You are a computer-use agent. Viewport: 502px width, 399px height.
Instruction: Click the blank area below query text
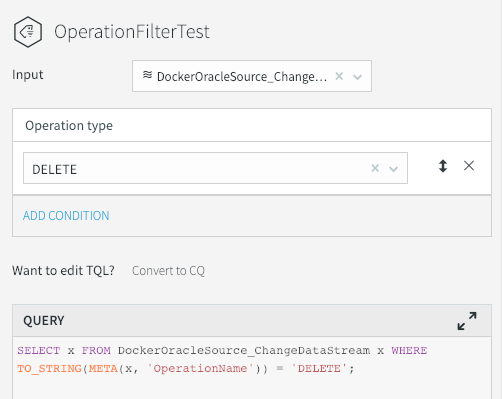[x=252, y=387]
